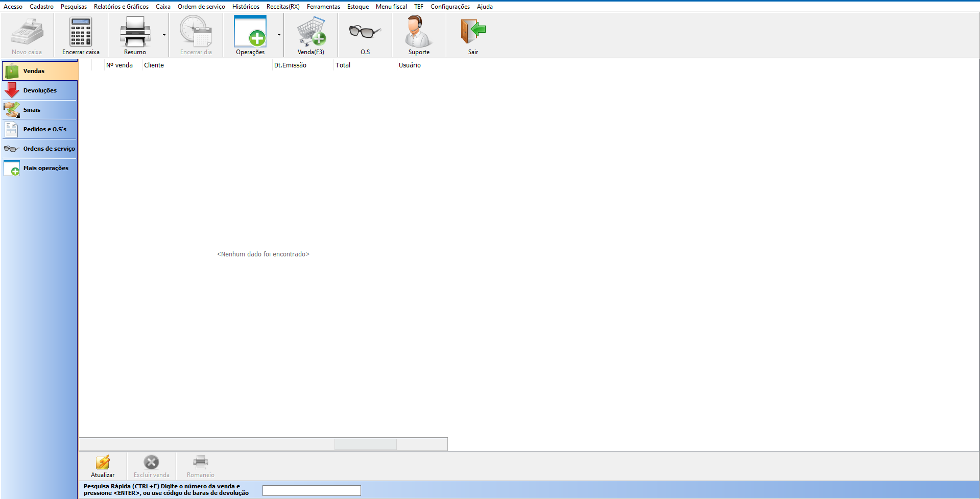
Task: Open Pedidos e O.S's in sidebar
Action: click(40, 129)
